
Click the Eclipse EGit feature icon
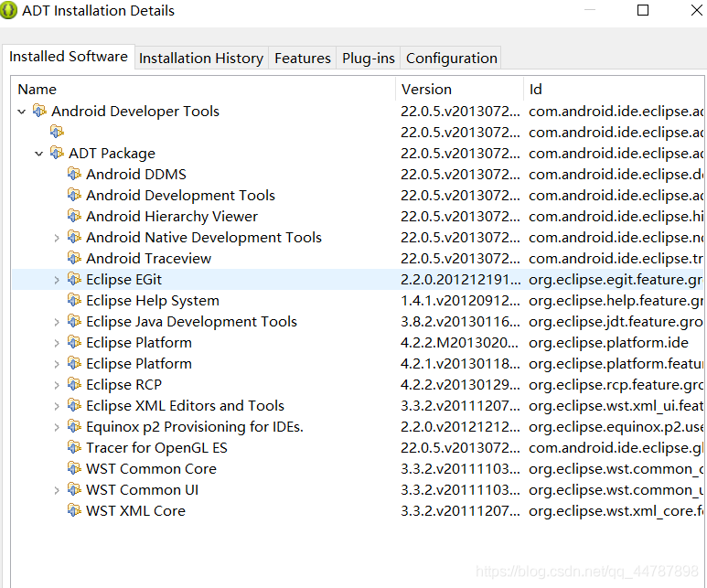[74, 279]
